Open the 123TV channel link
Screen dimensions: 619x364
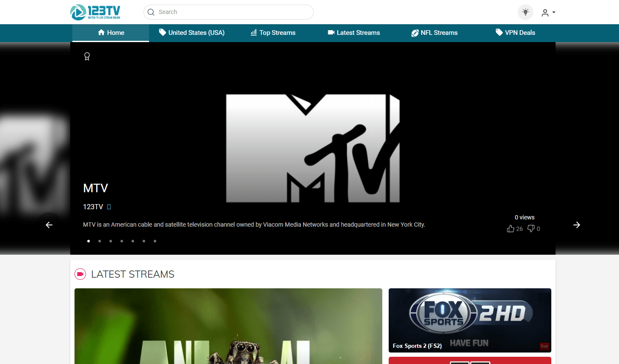click(x=93, y=207)
